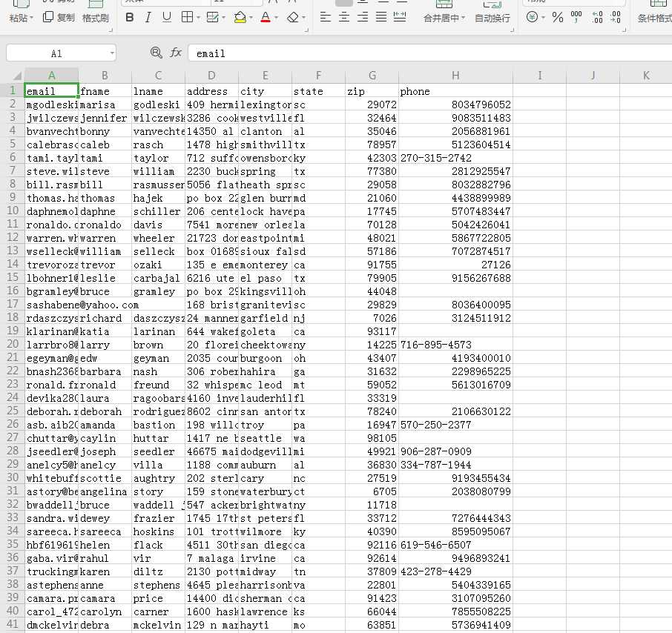Open alignment group dialog launcher
Screen dimensions: 672x633
(x=513, y=30)
